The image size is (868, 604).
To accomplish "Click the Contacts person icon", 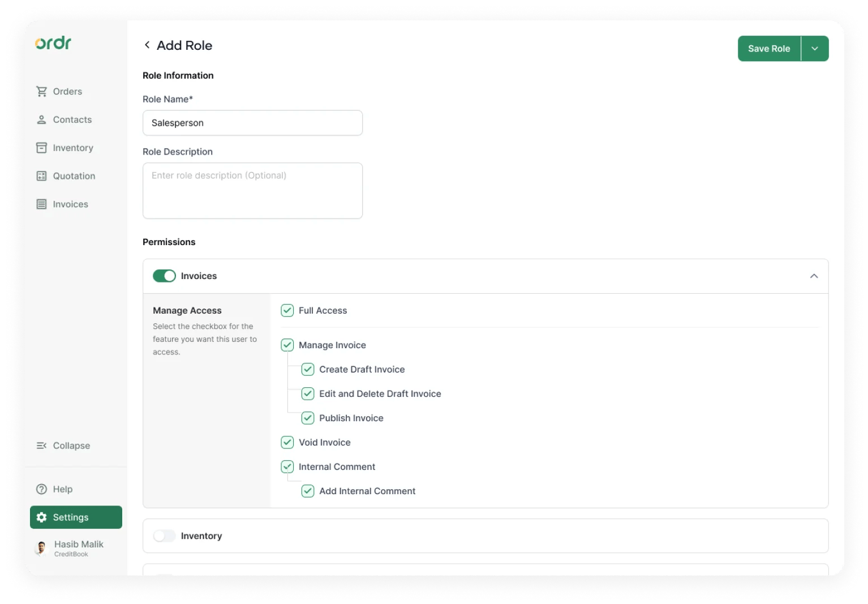I will tap(41, 120).
